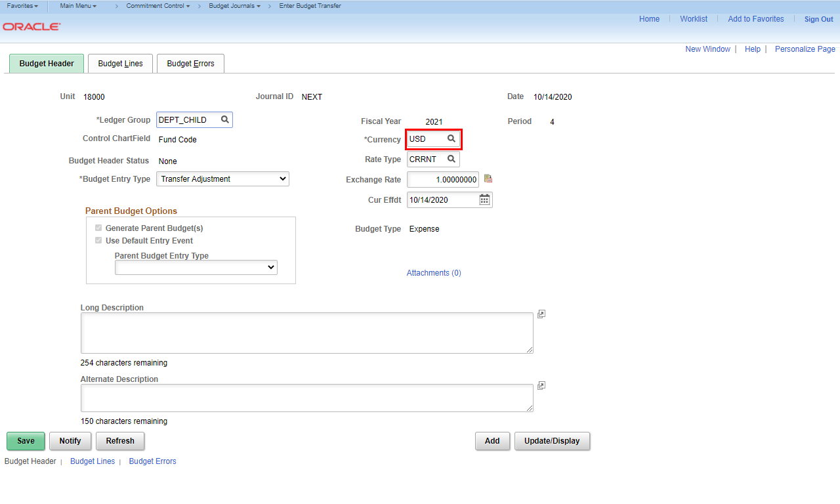Image resolution: width=840 pixels, height=504 pixels.
Task: Toggle Use Default Entry Event checkbox
Action: click(98, 241)
